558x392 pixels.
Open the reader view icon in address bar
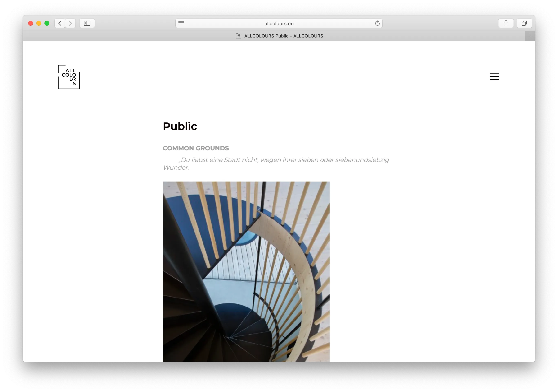pyautogui.click(x=181, y=23)
